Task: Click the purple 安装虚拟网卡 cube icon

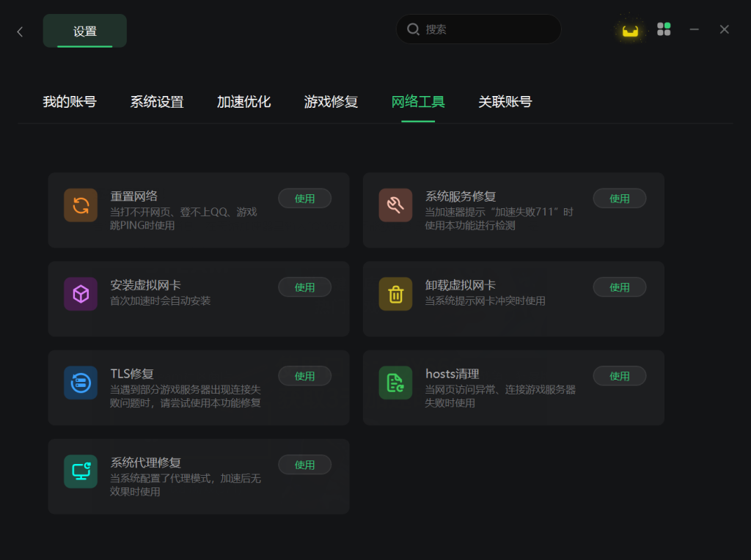Action: [x=81, y=294]
